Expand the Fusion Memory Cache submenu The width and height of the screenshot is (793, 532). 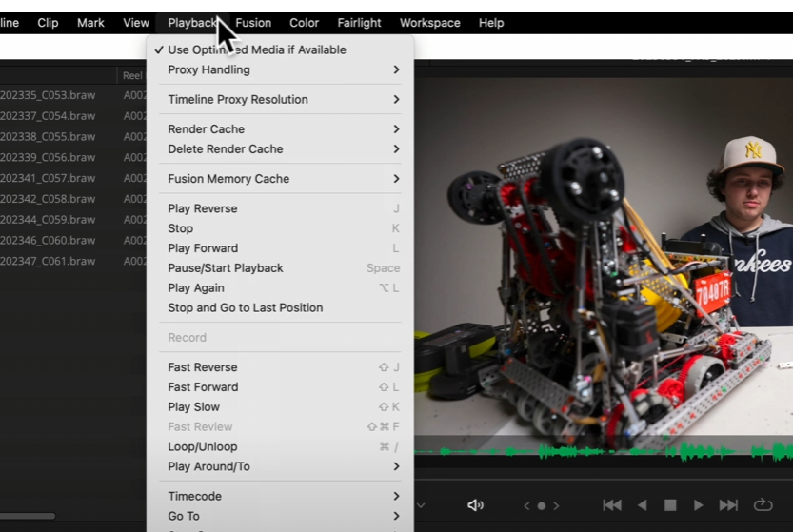point(280,179)
